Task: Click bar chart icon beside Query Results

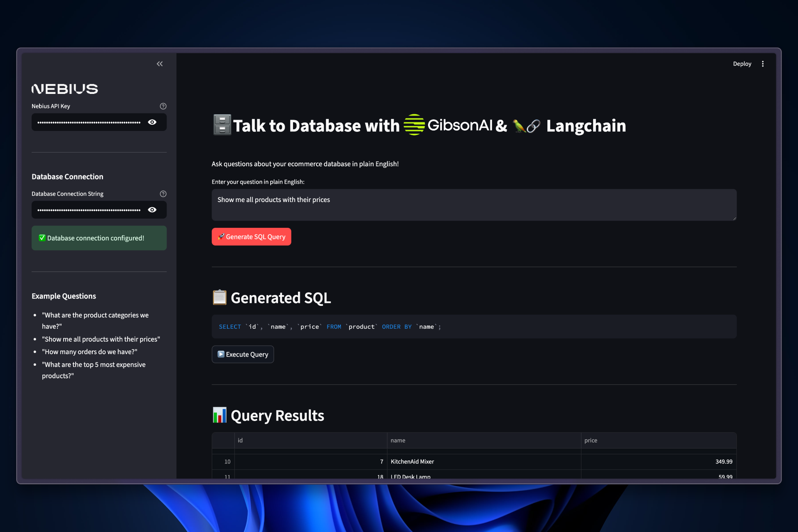Action: (219, 415)
